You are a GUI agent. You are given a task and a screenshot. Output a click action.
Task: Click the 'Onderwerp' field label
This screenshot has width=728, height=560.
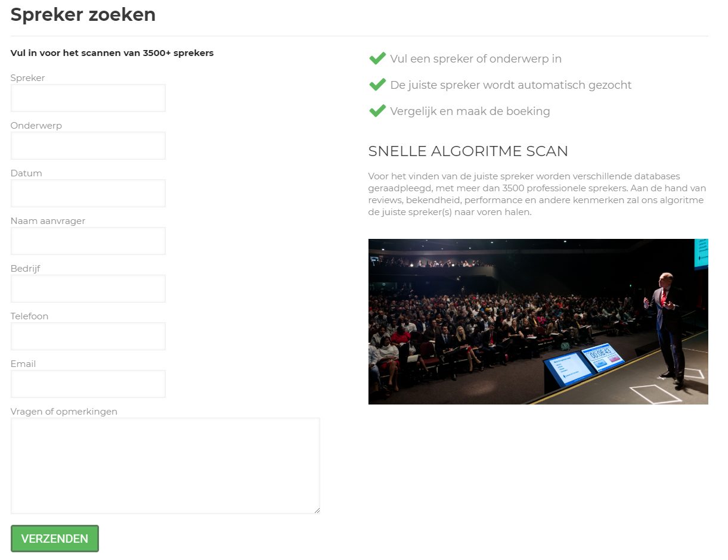point(36,126)
